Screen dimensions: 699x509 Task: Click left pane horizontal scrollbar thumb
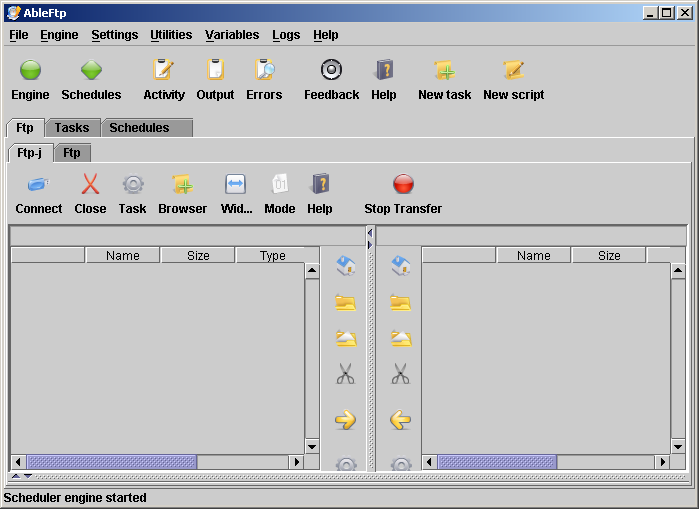(111, 462)
